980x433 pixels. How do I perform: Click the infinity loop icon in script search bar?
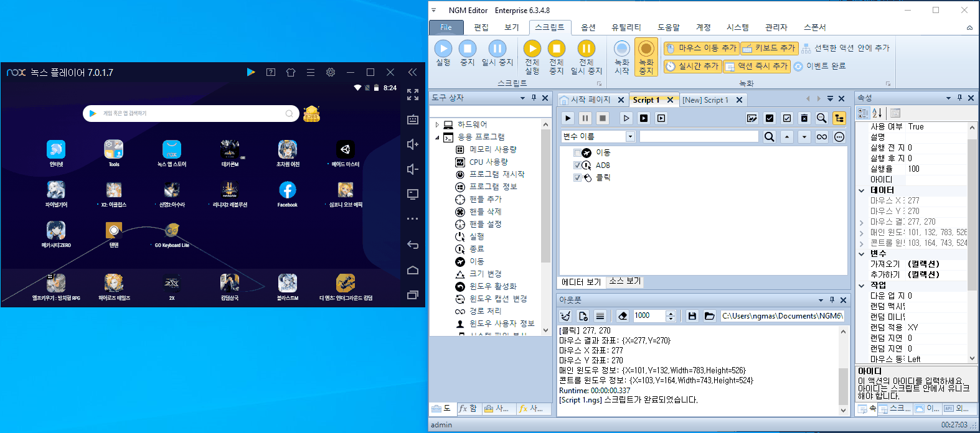tap(822, 137)
